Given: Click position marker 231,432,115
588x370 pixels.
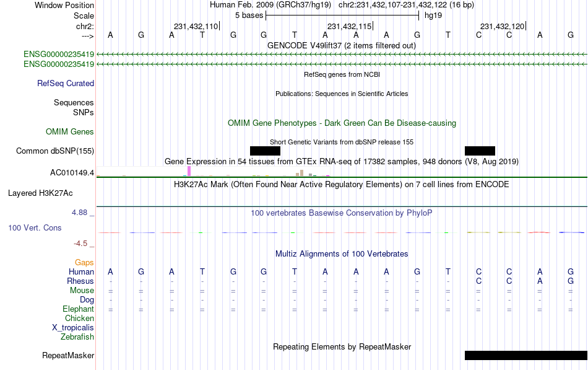Looking at the screenshot, I should (x=349, y=26).
